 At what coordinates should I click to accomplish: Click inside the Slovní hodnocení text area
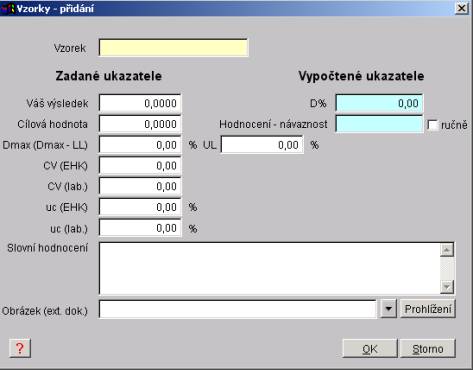pyautogui.click(x=269, y=268)
